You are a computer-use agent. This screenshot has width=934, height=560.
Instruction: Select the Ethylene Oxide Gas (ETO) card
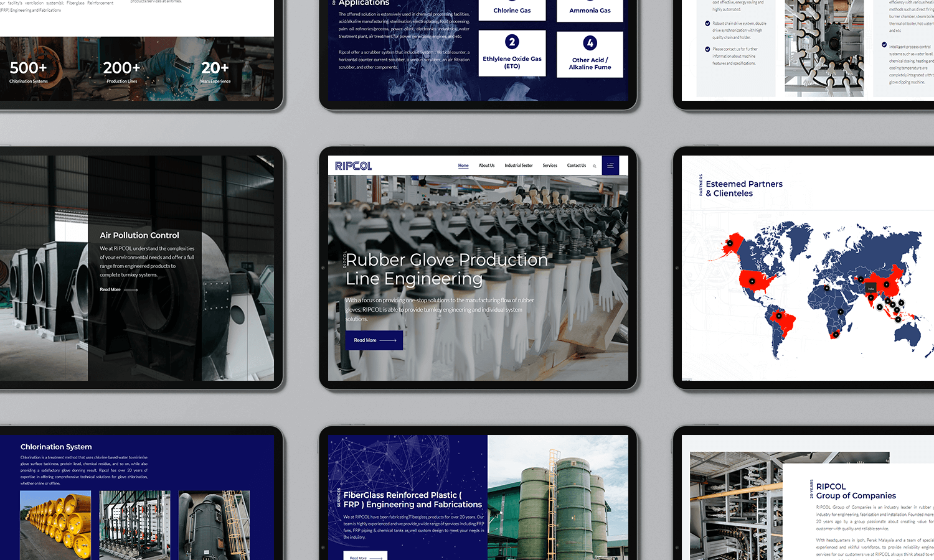[512, 54]
